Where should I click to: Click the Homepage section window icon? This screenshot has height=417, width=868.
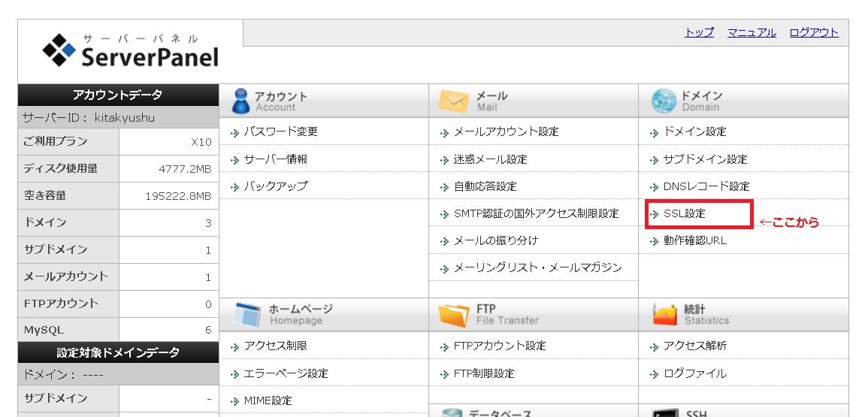pyautogui.click(x=246, y=315)
